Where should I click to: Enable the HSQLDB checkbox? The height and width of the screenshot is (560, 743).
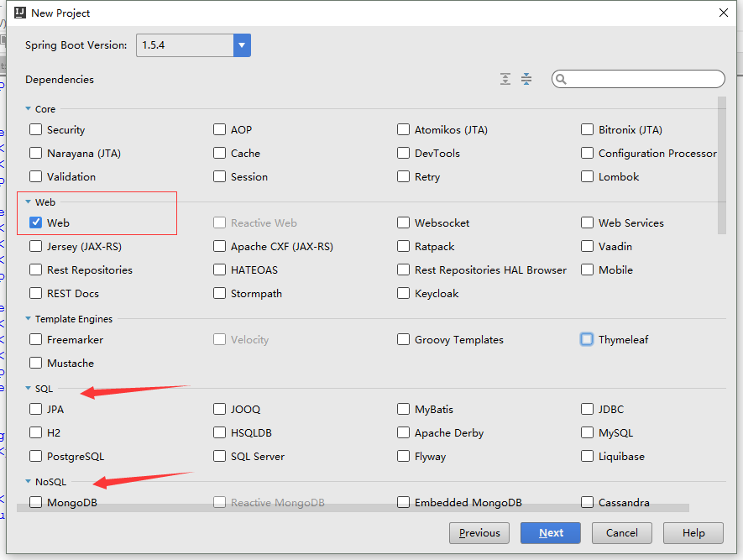point(219,432)
